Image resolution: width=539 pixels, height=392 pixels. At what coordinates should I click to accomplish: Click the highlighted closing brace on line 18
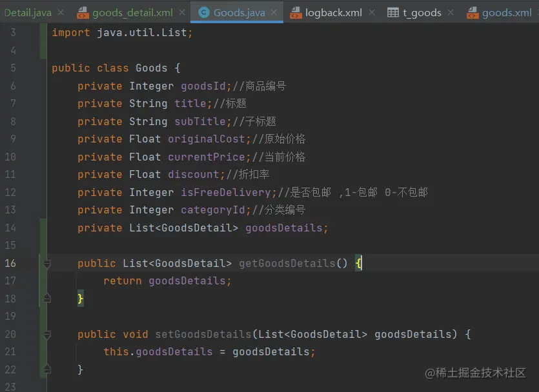click(81, 299)
